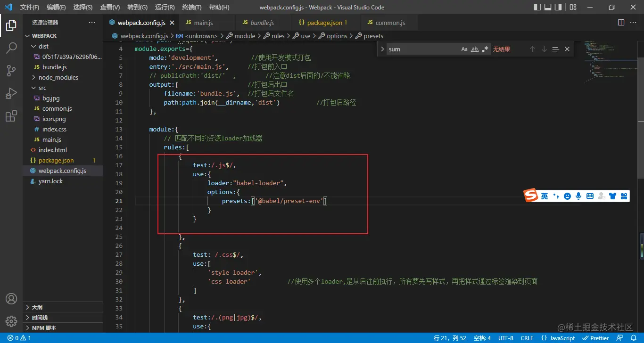Open Explorer panel more actions ellipsis
Image resolution: width=644 pixels, height=343 pixels.
[x=92, y=23]
